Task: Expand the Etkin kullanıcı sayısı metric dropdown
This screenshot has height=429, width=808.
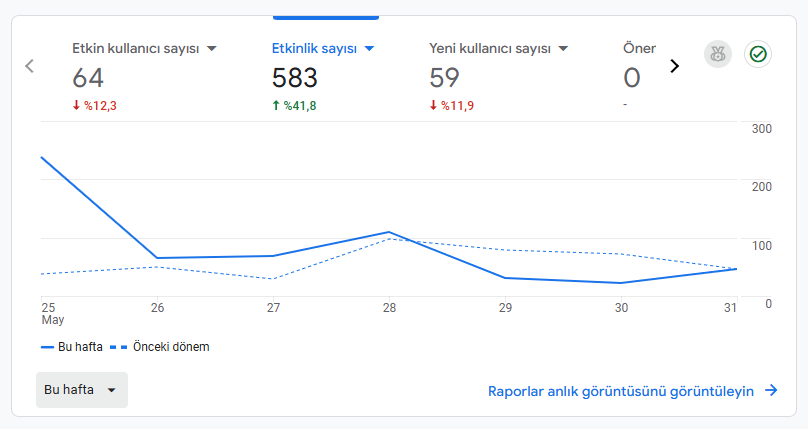Action: coord(212,49)
